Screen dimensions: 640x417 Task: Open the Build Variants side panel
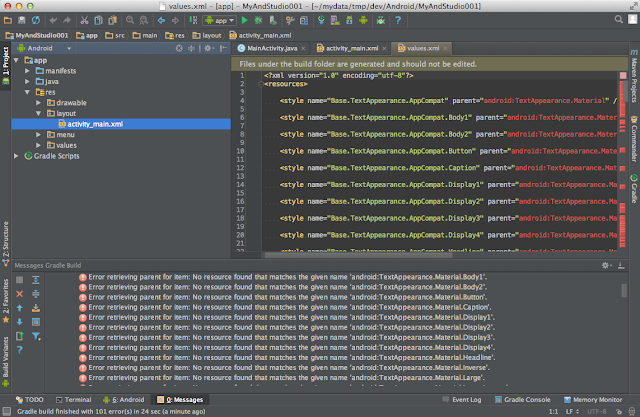[x=6, y=361]
